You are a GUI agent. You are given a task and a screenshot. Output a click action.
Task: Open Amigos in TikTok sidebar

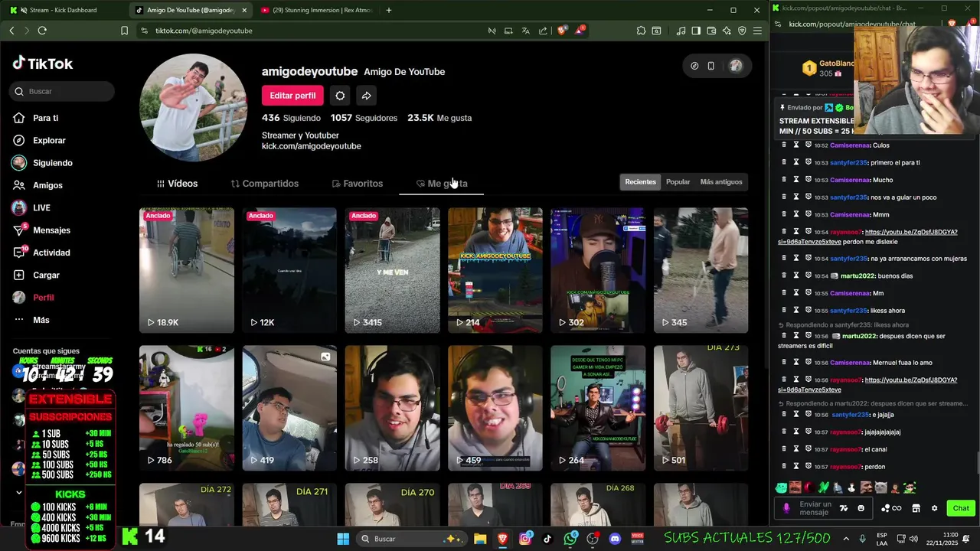47,185
